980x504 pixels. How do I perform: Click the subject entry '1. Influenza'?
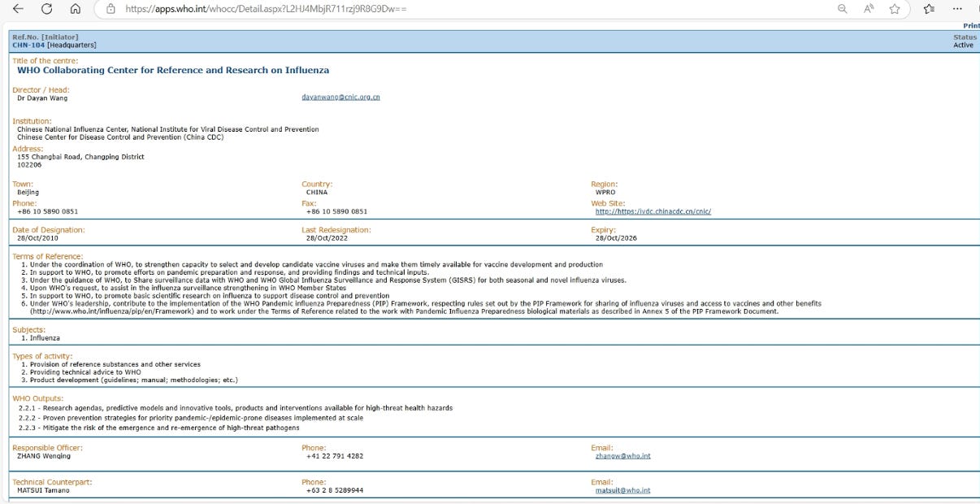pos(41,337)
